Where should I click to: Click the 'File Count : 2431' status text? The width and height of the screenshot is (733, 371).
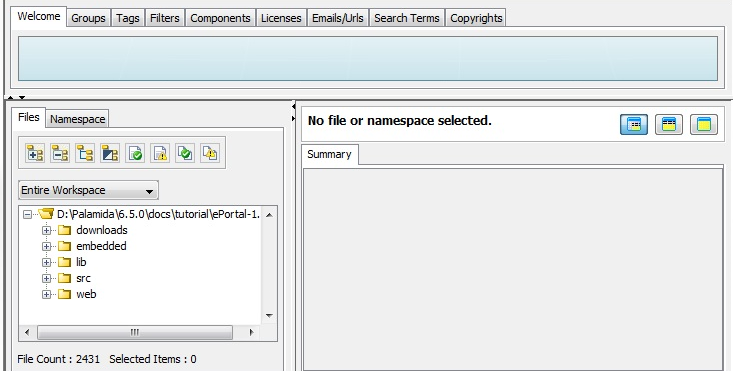[59, 359]
